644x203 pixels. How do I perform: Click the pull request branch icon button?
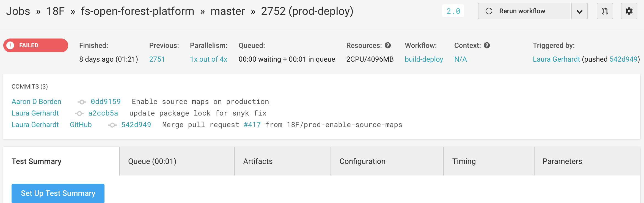pyautogui.click(x=605, y=11)
